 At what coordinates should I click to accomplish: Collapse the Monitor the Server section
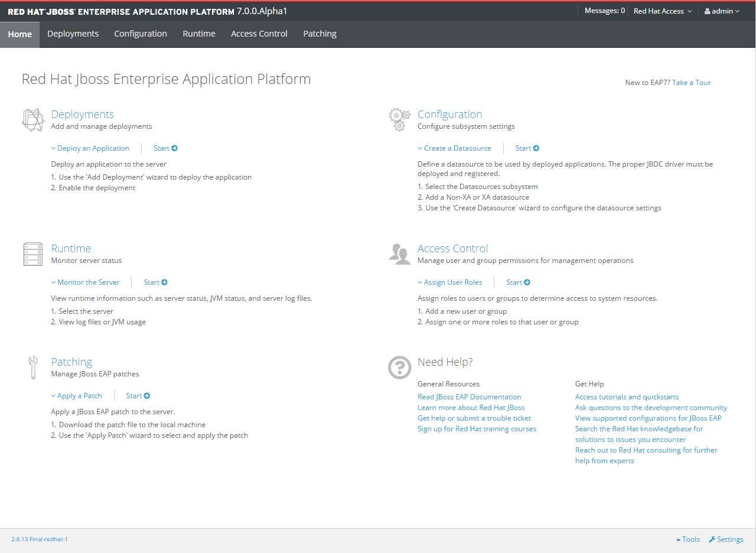[x=85, y=282]
